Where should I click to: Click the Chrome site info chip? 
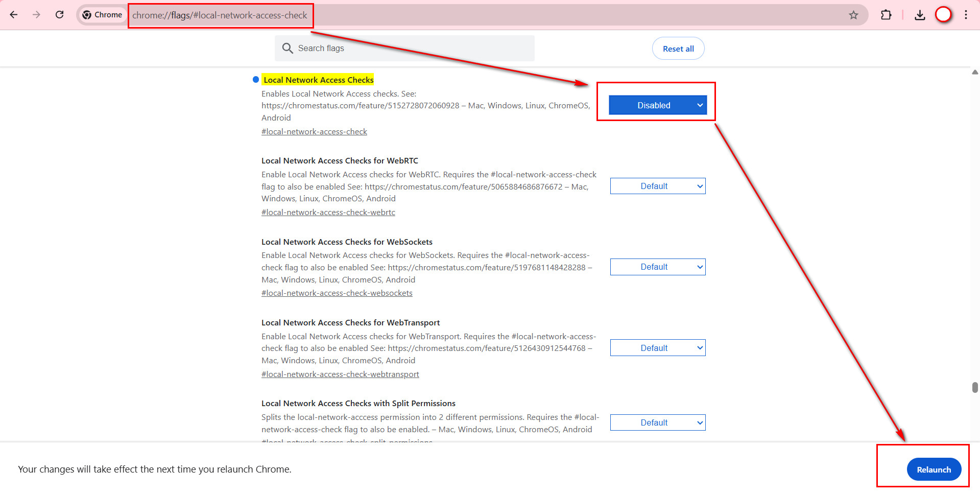pos(102,15)
